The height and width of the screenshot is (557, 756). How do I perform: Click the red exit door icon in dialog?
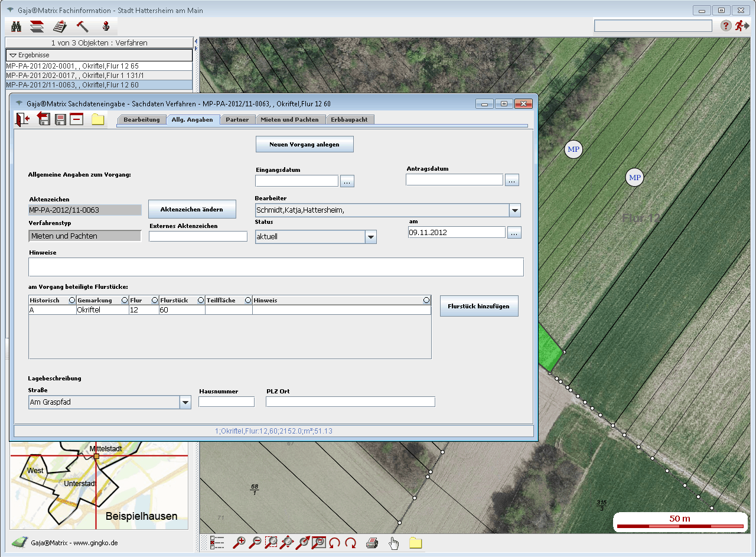(x=22, y=119)
